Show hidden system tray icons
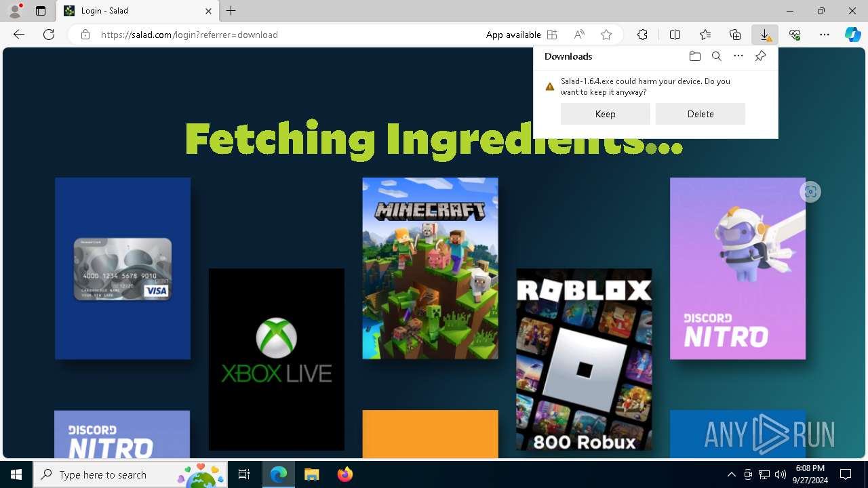Viewport: 868px width, 488px height. click(x=732, y=474)
